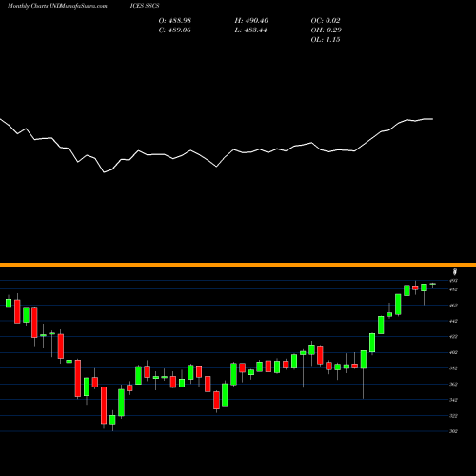Screen dimensions: 476x476
Task: Click the 342 price axis label
Action: tap(453, 400)
